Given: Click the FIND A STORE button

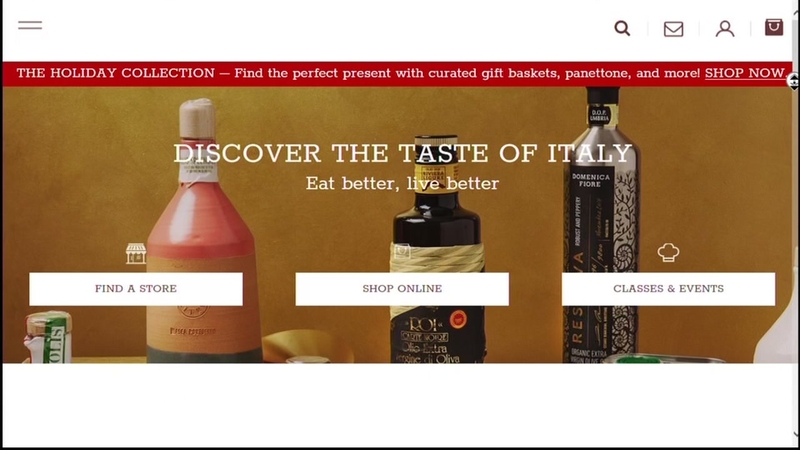Looking at the screenshot, I should [x=136, y=289].
